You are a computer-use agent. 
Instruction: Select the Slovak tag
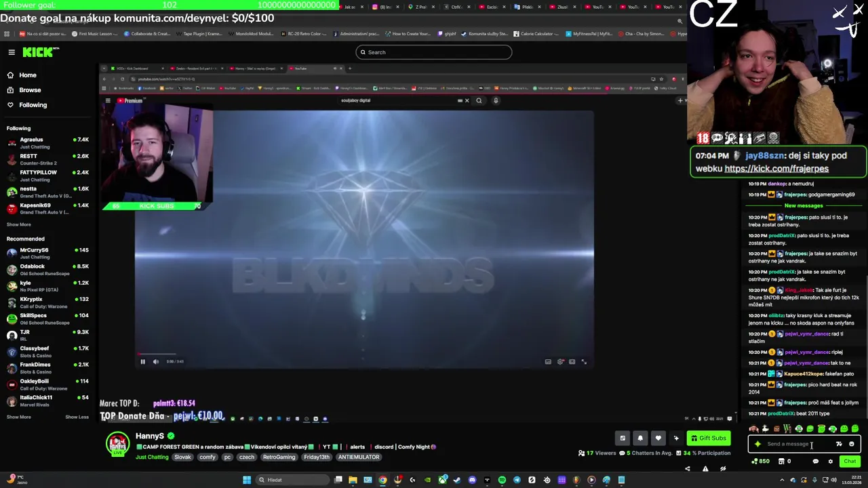(182, 457)
